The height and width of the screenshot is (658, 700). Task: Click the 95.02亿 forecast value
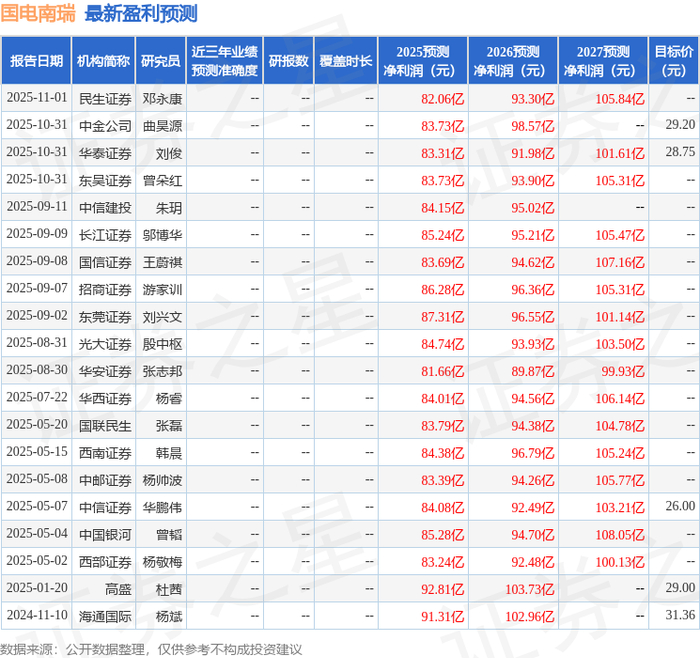tap(533, 208)
